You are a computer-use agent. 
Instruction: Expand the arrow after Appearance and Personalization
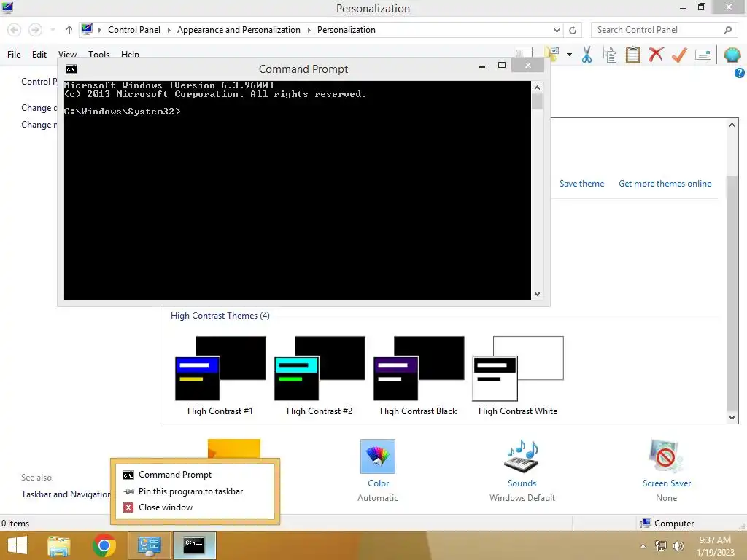[x=309, y=30]
